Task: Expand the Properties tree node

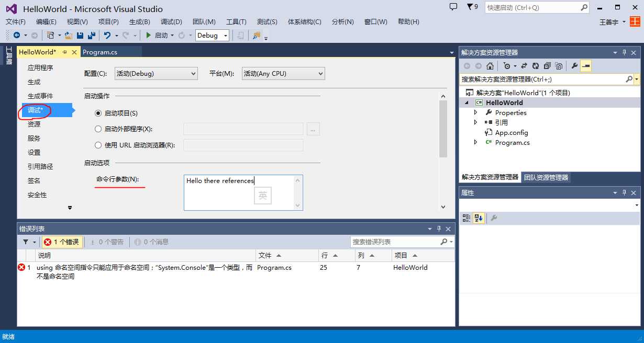Action: pyautogui.click(x=475, y=112)
